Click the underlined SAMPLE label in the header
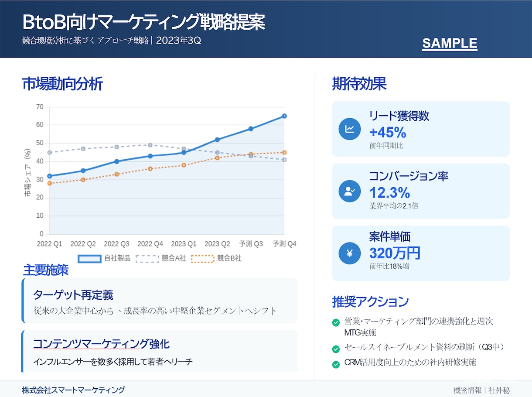The image size is (532, 397). pyautogui.click(x=450, y=44)
